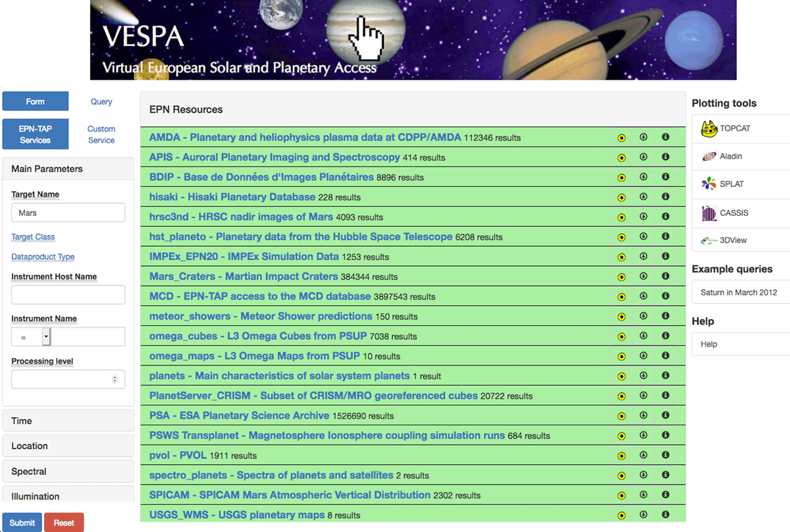The image size is (790, 532).
Task: Show info for the hisaki row
Action: click(666, 196)
